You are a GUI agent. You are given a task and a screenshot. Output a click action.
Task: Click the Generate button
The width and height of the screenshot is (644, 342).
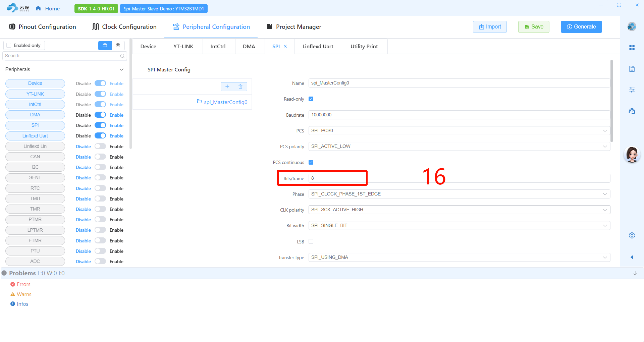click(x=581, y=27)
